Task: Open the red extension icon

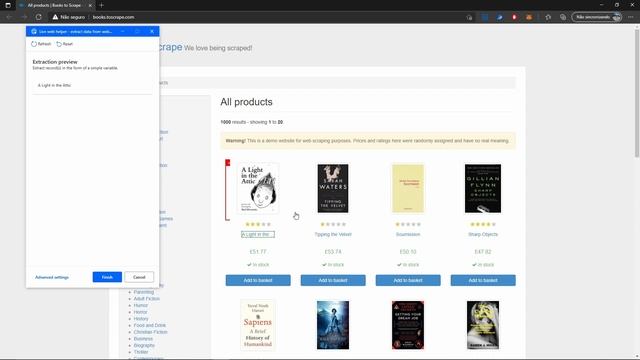Action: [514, 17]
